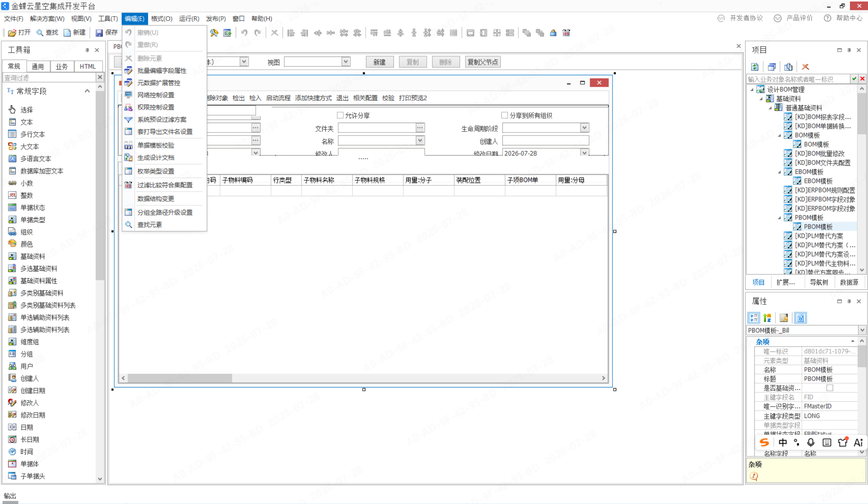Click the hammer build tool icon

[214, 33]
